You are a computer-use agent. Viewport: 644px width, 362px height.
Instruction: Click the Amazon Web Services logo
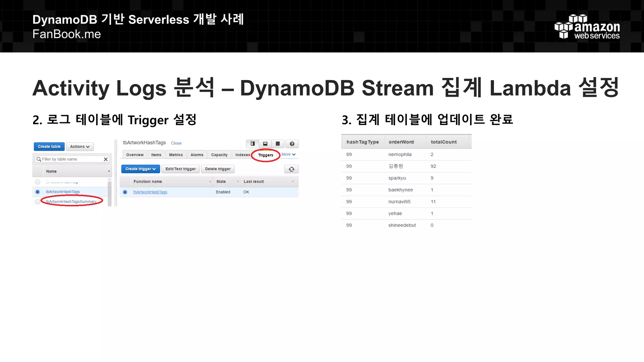pyautogui.click(x=587, y=26)
